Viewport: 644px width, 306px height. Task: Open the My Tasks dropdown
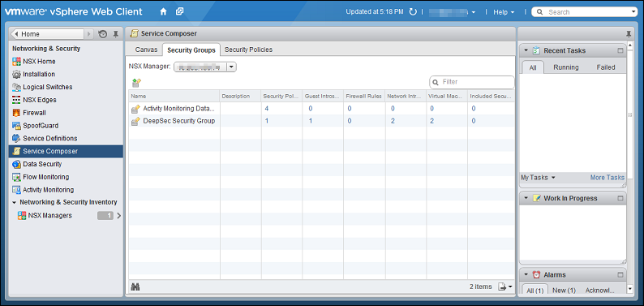tap(538, 178)
